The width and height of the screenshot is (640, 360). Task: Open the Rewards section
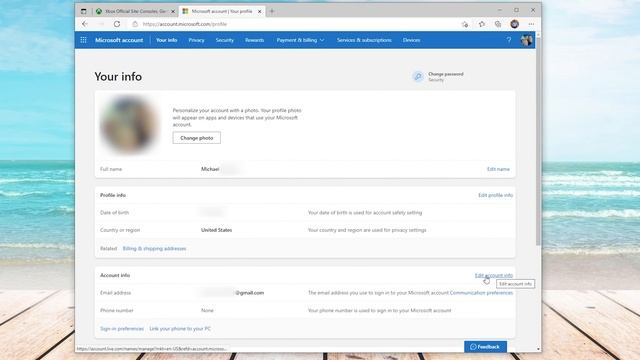[254, 40]
